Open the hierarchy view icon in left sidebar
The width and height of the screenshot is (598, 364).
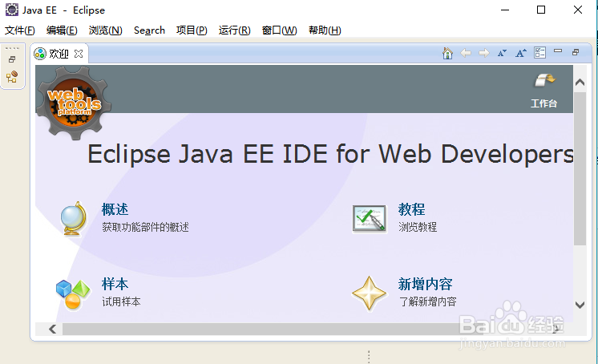[12, 77]
